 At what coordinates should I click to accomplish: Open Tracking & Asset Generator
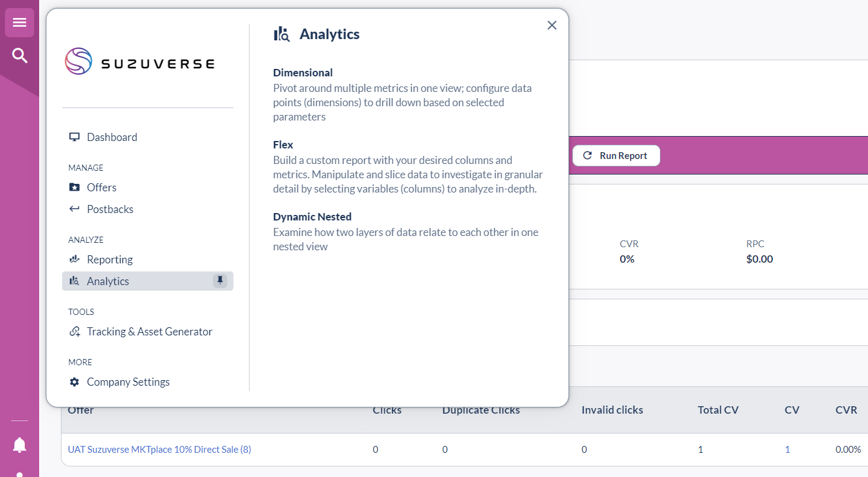[x=149, y=332]
